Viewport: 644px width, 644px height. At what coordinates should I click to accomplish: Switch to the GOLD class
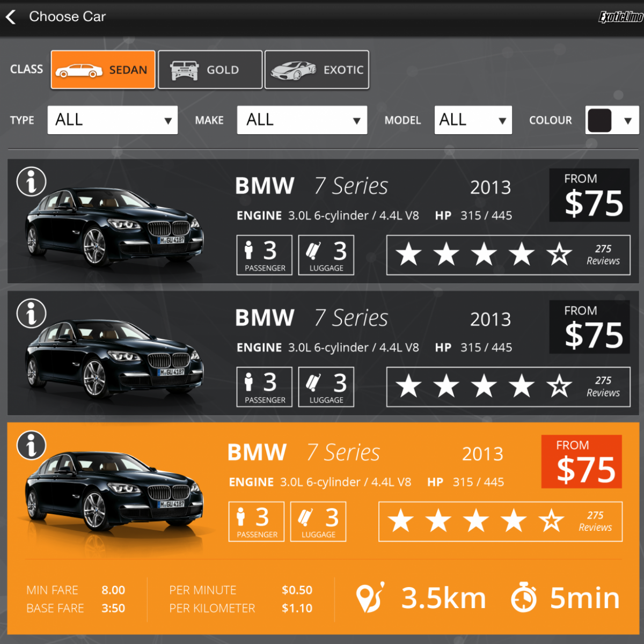point(210,70)
